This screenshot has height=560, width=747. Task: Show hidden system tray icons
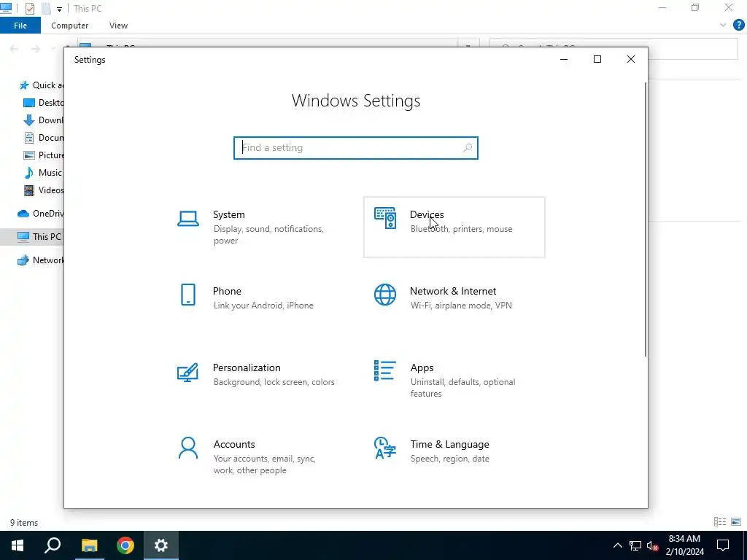click(617, 545)
